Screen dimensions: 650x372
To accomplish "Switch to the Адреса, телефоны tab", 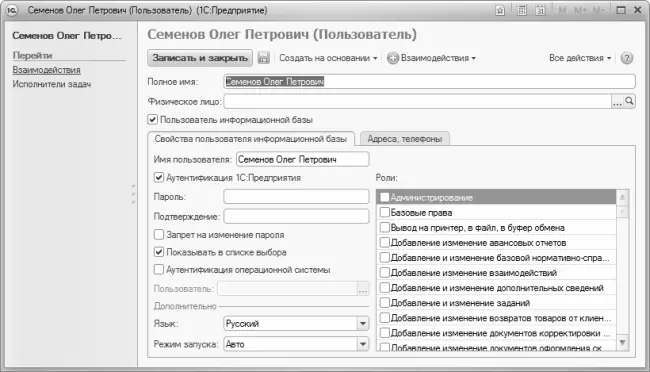I will pyautogui.click(x=405, y=139).
